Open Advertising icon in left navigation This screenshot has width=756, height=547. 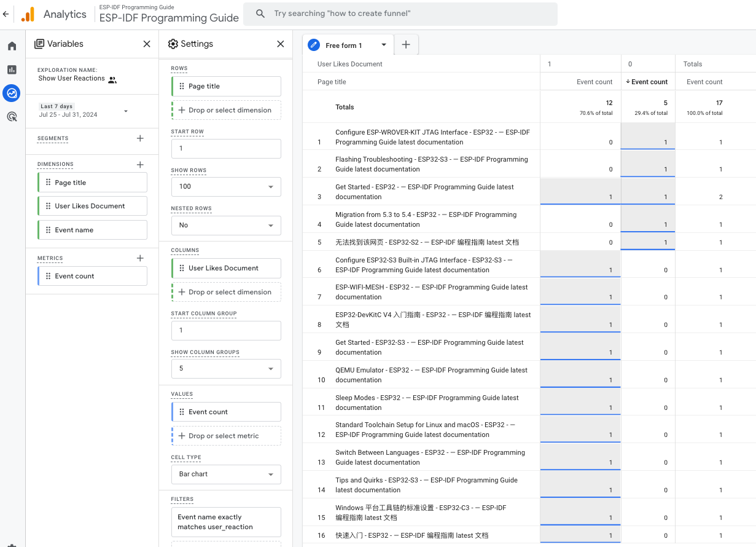(12, 116)
